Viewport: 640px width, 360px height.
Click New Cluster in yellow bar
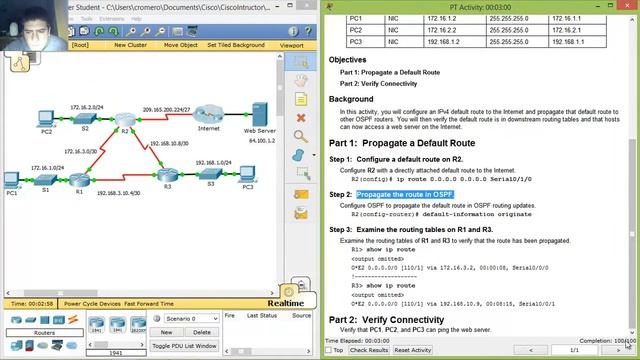click(130, 45)
